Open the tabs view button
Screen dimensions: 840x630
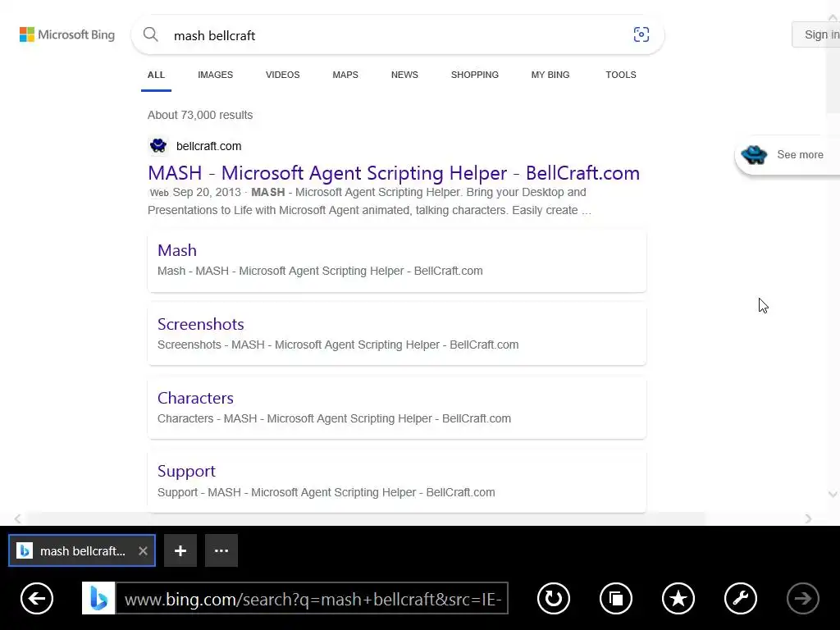[x=615, y=598]
